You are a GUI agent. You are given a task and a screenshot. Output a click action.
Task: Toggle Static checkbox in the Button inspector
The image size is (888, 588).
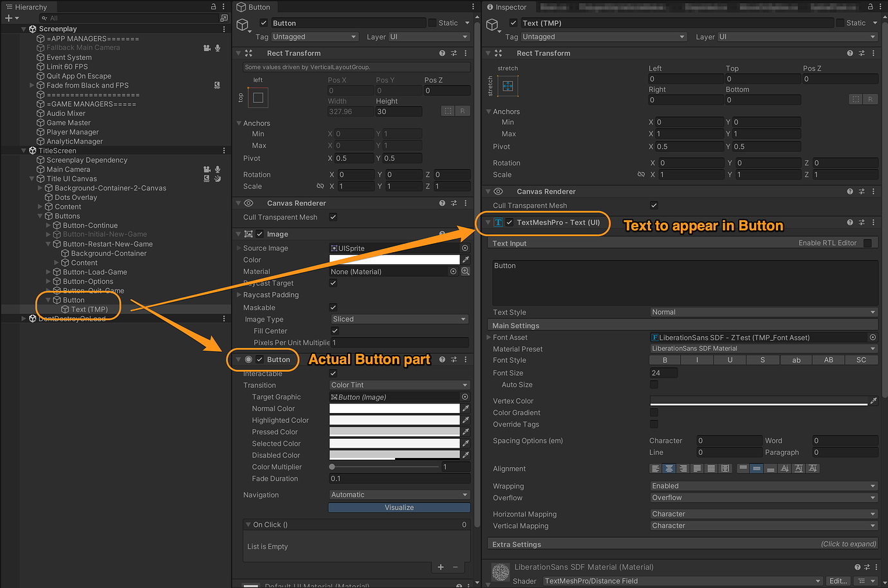(432, 23)
